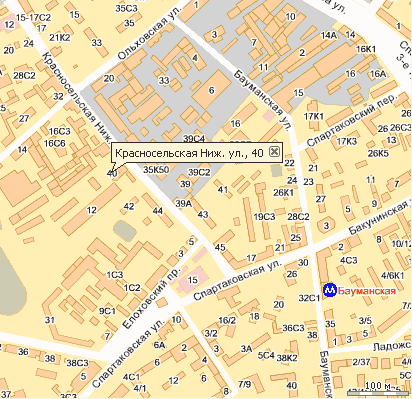Select the building labeled 17К1

[314, 116]
